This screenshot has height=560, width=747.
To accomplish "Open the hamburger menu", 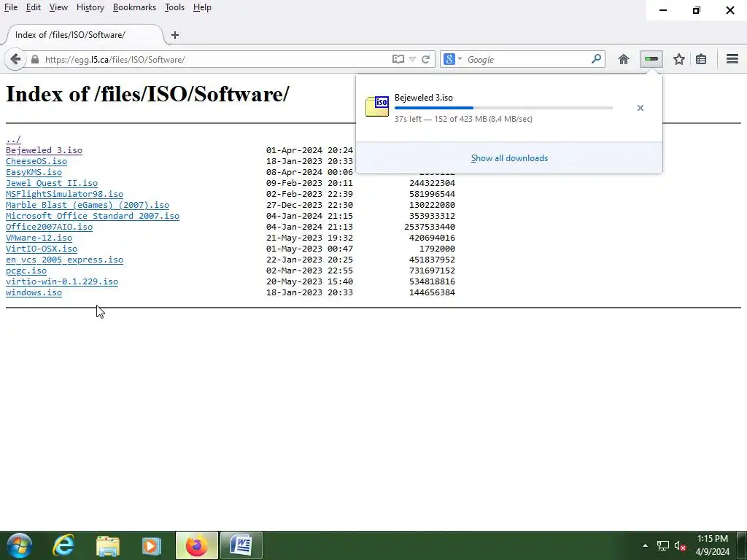I will click(732, 59).
